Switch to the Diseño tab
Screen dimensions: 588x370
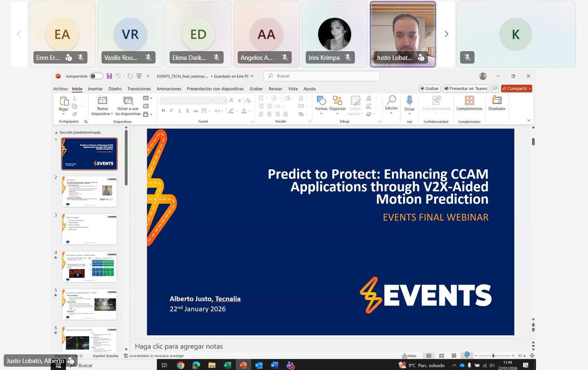(115, 89)
